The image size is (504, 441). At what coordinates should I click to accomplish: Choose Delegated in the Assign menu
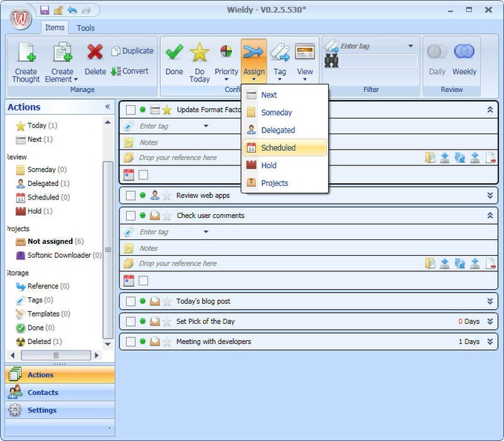[x=285, y=130]
